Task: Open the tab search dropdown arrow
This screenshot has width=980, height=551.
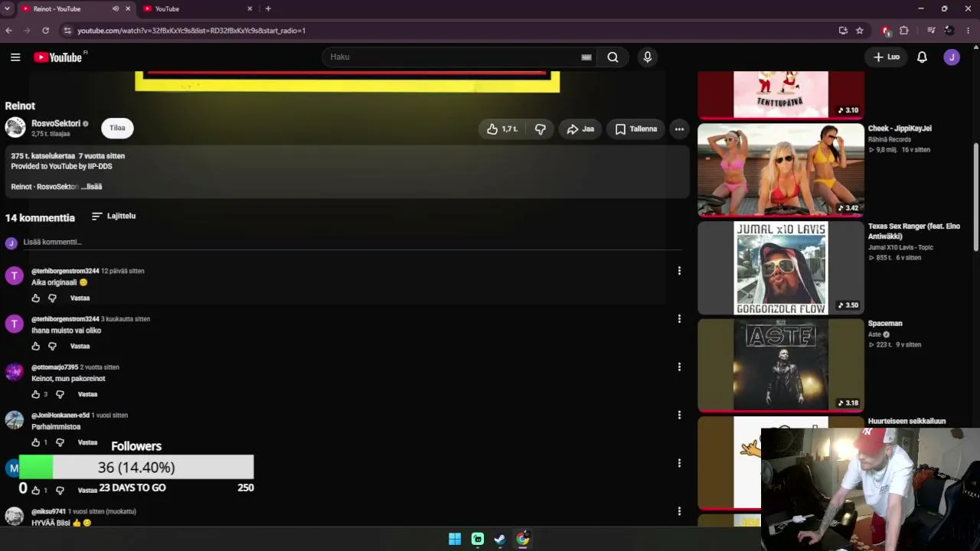Action: [x=6, y=8]
